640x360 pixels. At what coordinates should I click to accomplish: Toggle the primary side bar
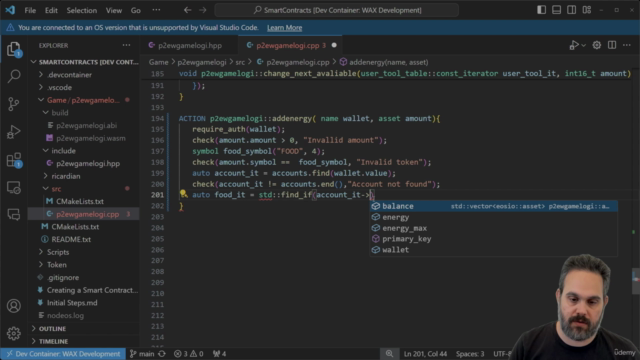(542, 10)
